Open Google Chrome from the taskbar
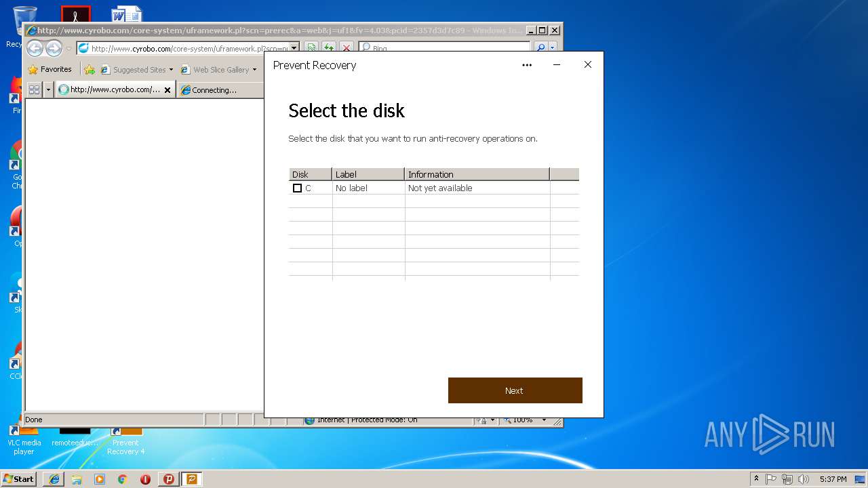Image resolution: width=868 pixels, height=488 pixels. [123, 479]
